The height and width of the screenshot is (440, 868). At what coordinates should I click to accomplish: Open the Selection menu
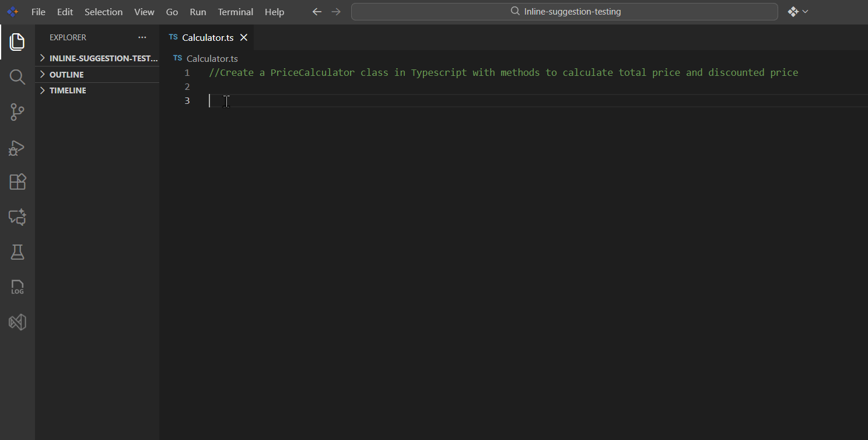point(103,12)
